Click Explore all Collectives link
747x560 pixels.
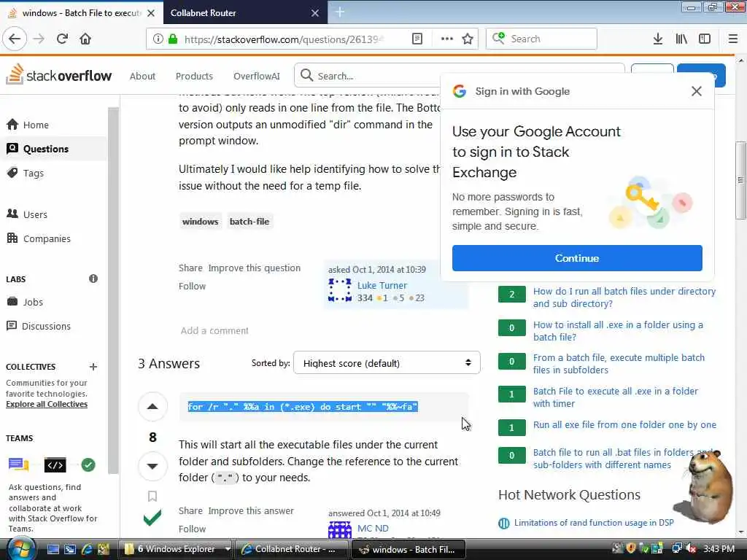click(47, 404)
